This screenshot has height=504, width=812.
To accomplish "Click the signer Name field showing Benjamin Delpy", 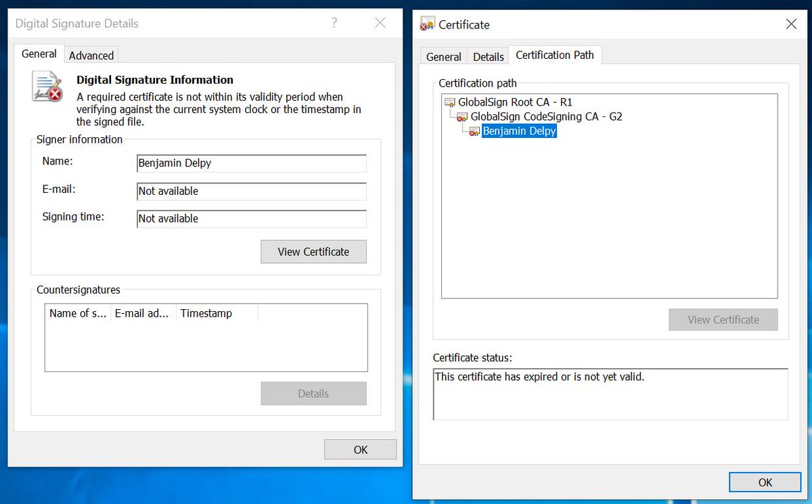I will 252,164.
